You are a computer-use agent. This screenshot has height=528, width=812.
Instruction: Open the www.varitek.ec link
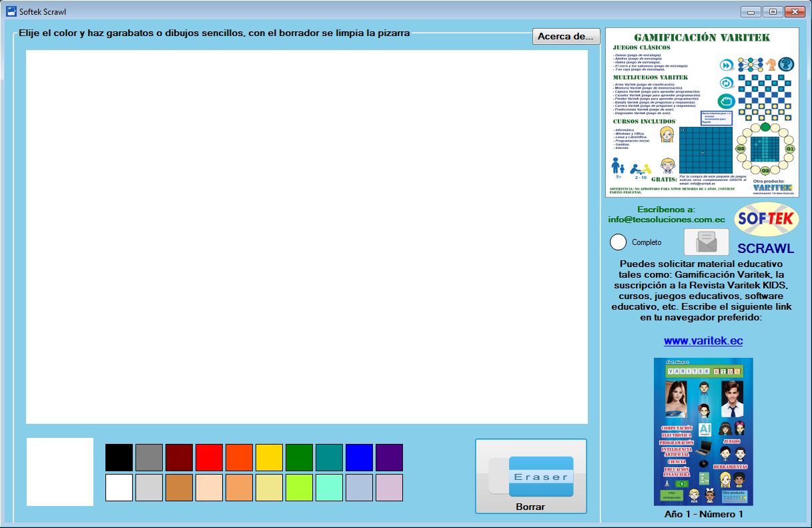click(703, 340)
